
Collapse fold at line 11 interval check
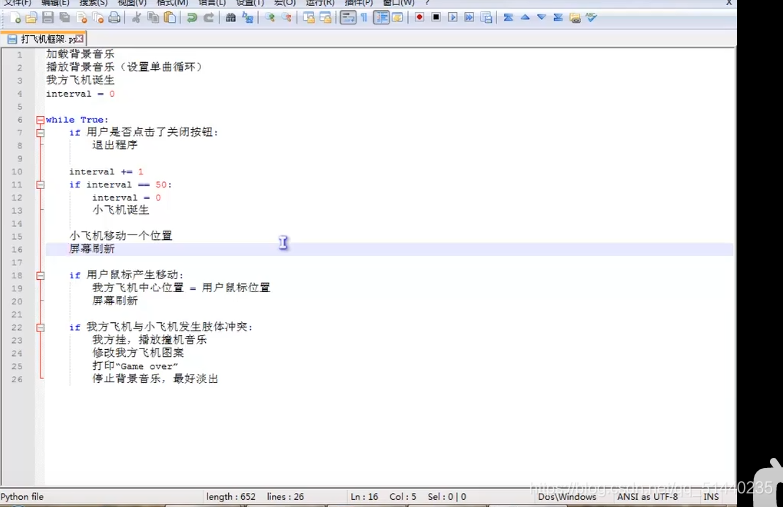pos(40,185)
